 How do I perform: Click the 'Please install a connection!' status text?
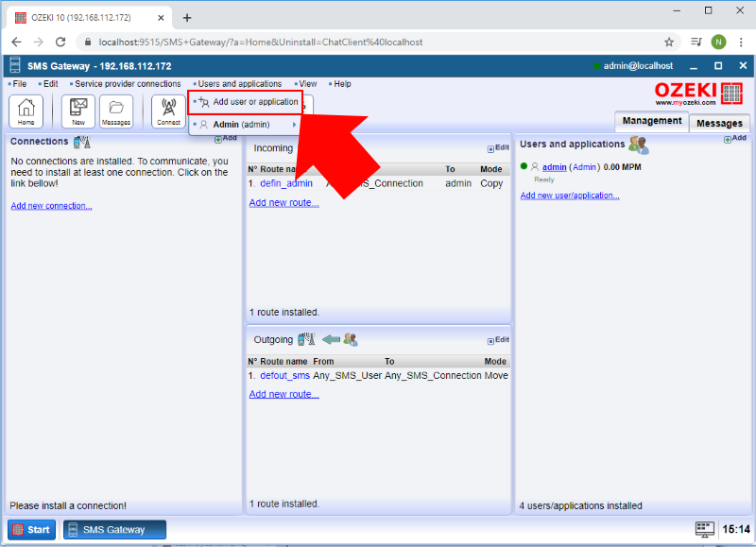click(x=68, y=505)
